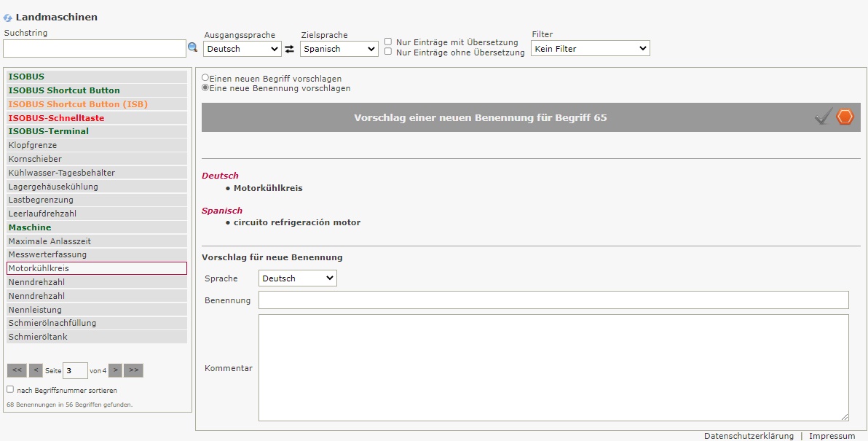Image resolution: width=868 pixels, height=441 pixels.
Task: Click the orange hexagon cancel icon
Action: pos(845,117)
